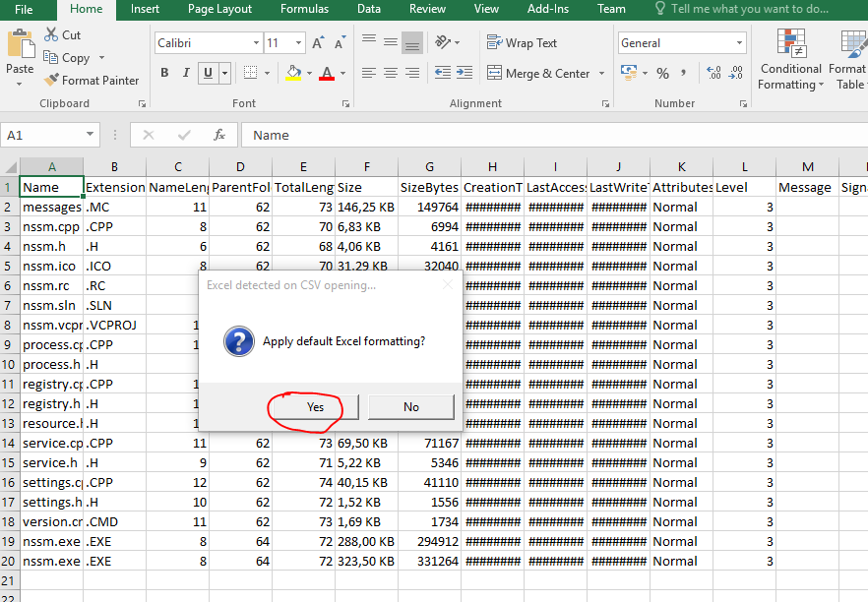The width and height of the screenshot is (868, 602).
Task: Switch to the Formulas tab
Action: (304, 9)
